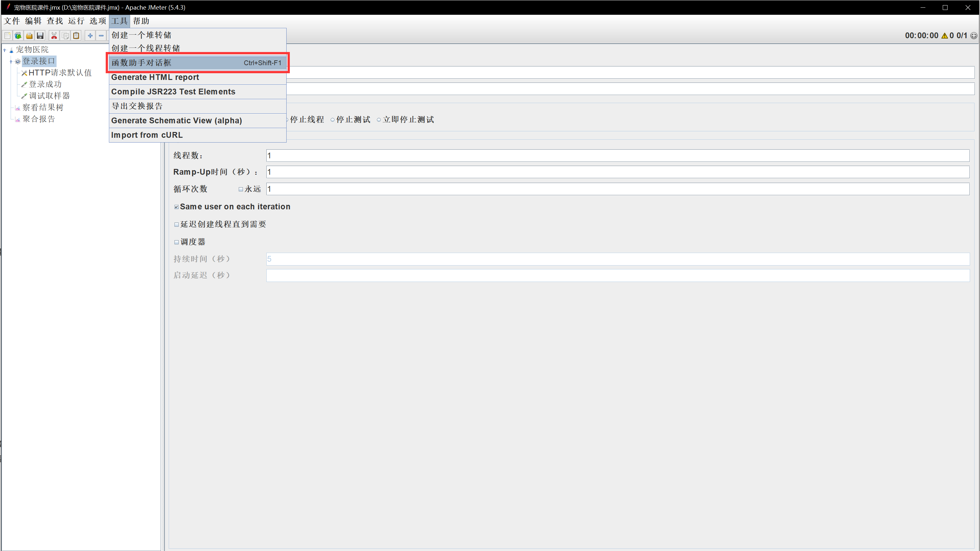Uncheck Same user on each iteration

176,207
